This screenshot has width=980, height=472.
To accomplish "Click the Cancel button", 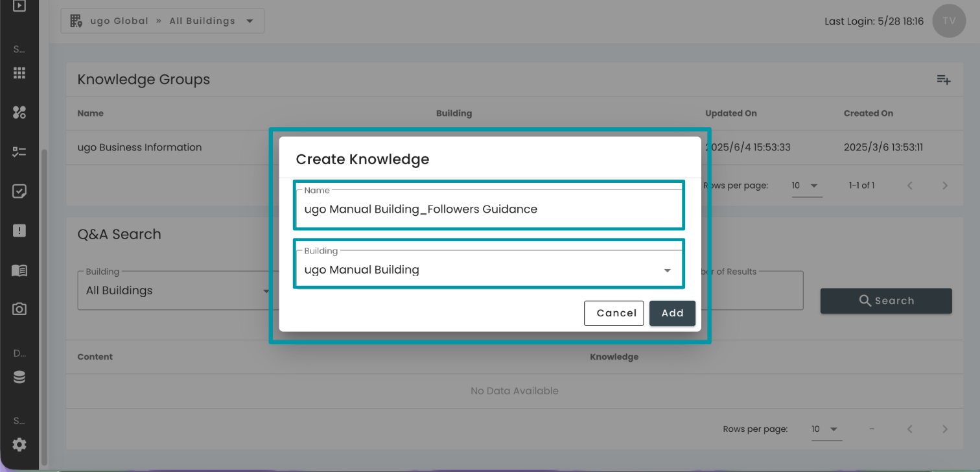I will point(614,313).
